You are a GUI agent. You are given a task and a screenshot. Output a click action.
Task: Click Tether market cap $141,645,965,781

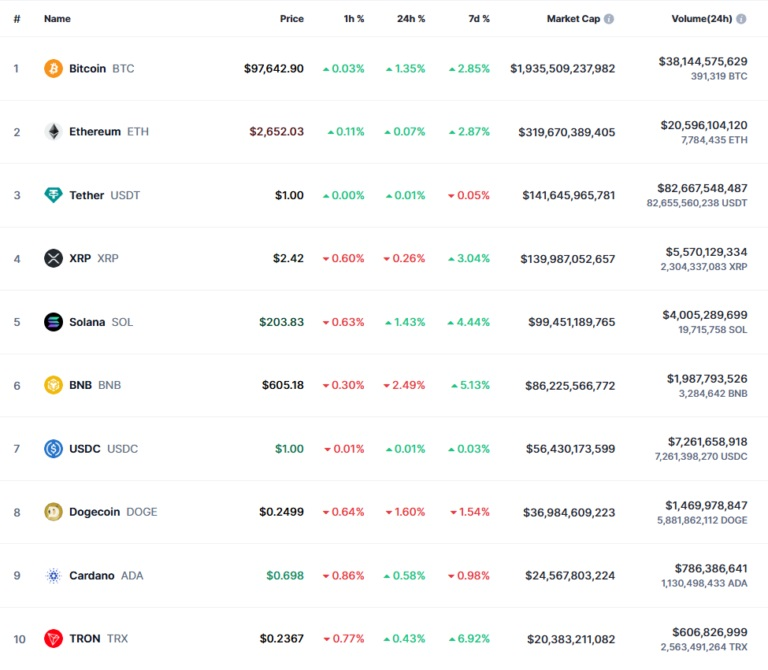pyautogui.click(x=569, y=195)
